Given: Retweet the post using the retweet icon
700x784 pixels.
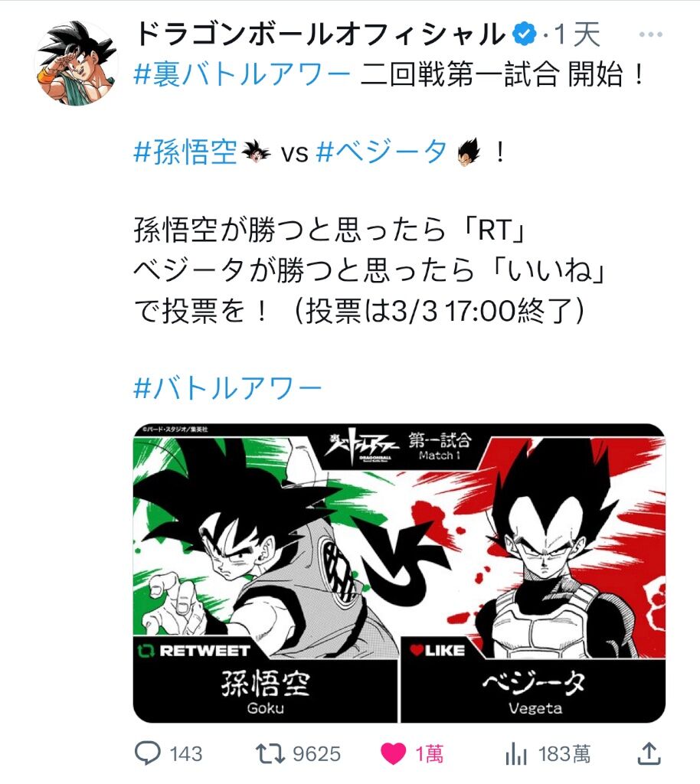Looking at the screenshot, I should (270, 753).
